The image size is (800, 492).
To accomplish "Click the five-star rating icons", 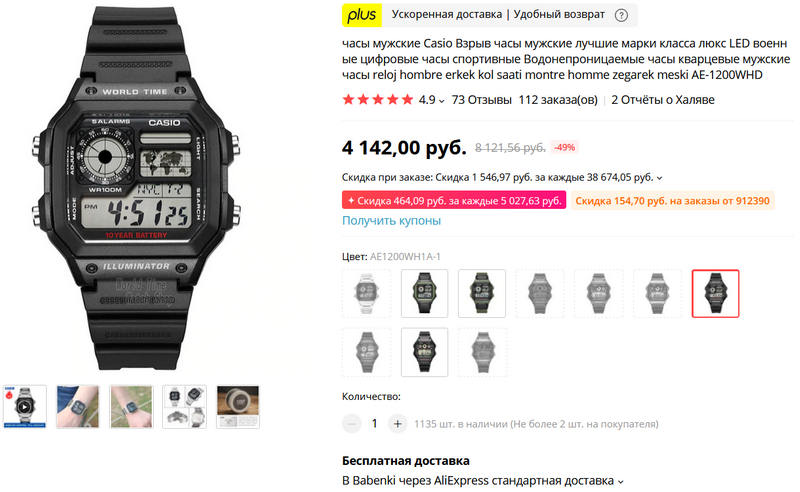I will [378, 100].
